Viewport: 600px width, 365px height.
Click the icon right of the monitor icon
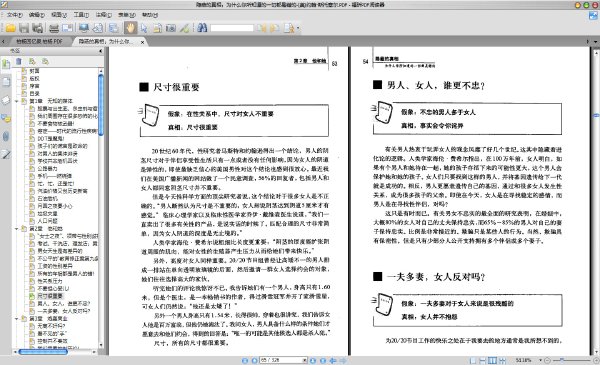98,28
